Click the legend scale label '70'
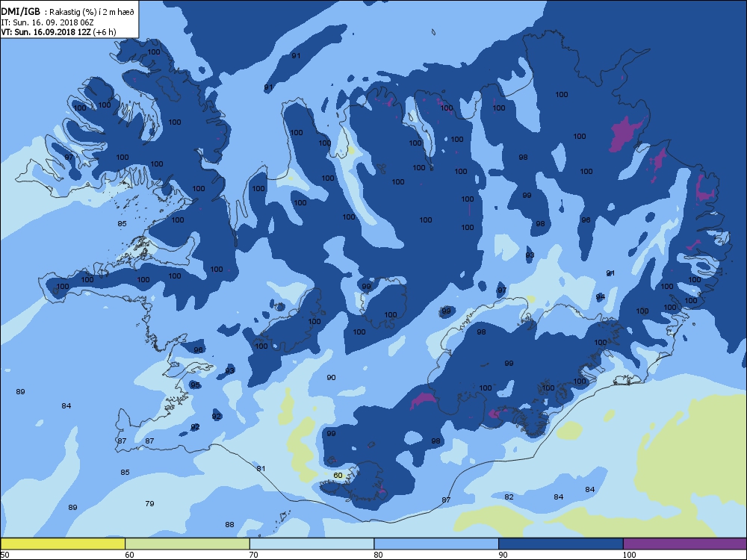Screen dimensions: 747x560 pos(254,554)
